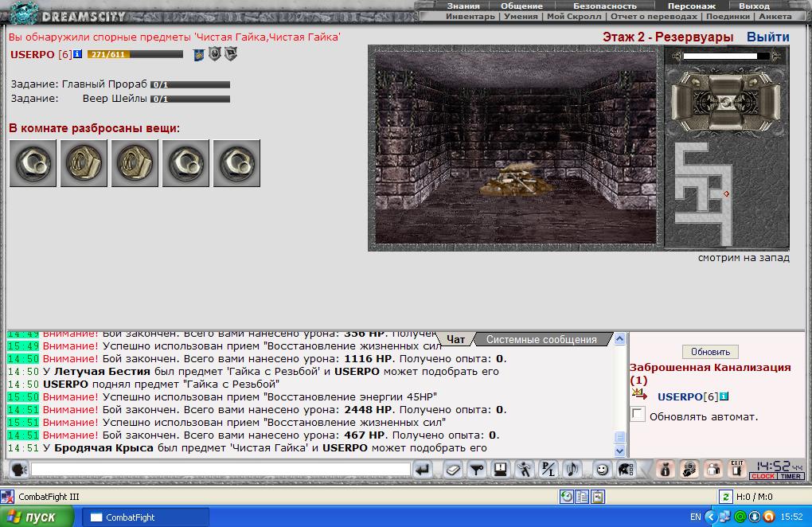Click the friends figures icon in bottom toolbar
This screenshot has width=812, height=527.
click(x=713, y=470)
